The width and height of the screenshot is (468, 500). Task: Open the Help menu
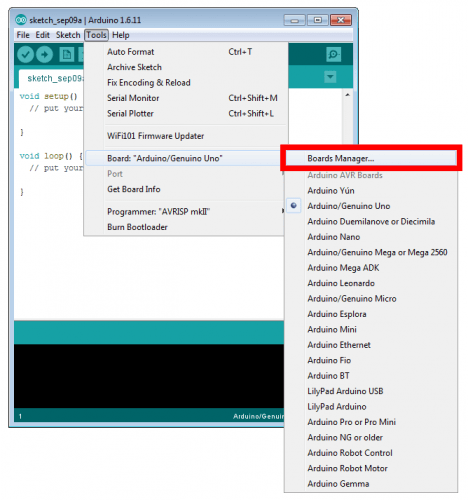coord(121,35)
